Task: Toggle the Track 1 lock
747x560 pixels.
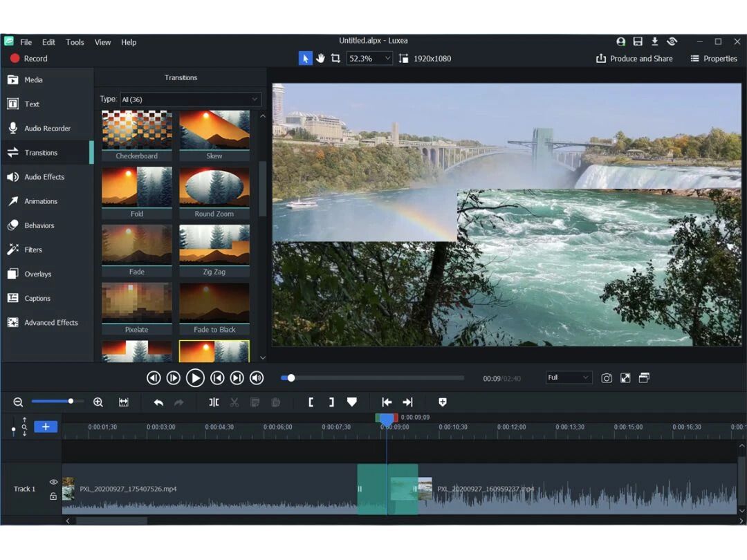Action: pos(53,496)
